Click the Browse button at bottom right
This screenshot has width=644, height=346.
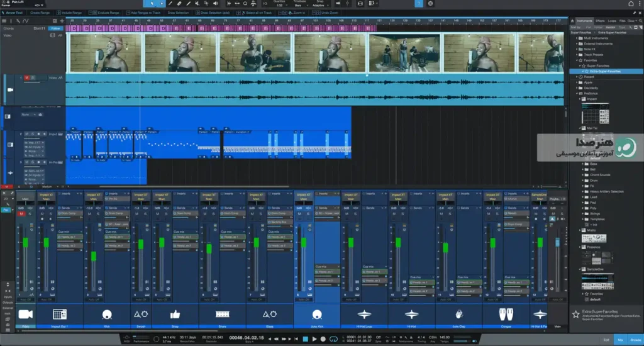point(635,340)
